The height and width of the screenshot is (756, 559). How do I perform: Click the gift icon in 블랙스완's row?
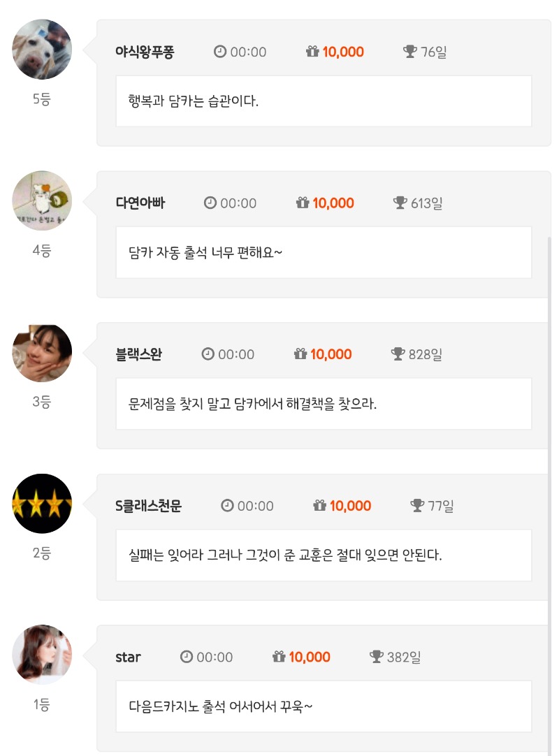point(300,354)
